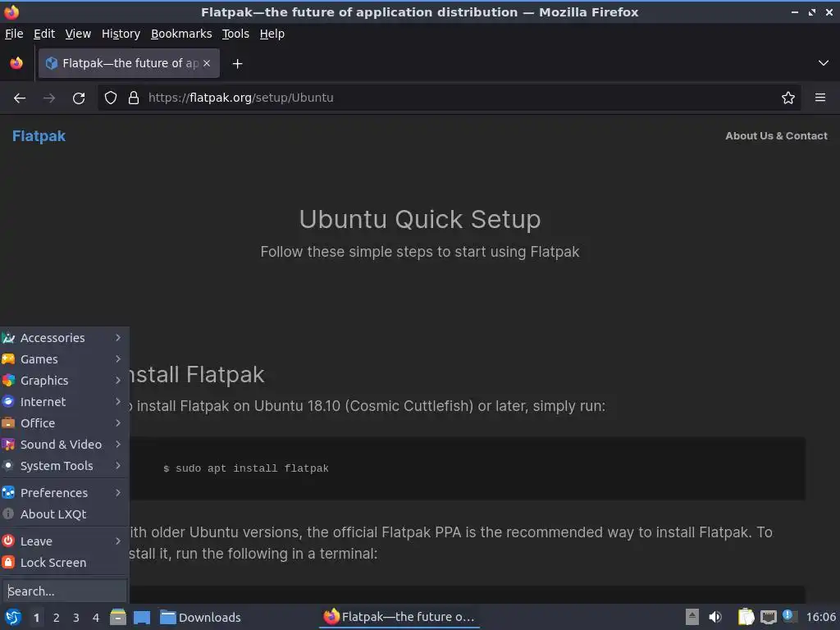Open the Firefox View pinned icon
The width and height of the screenshot is (840, 630).
coord(16,63)
